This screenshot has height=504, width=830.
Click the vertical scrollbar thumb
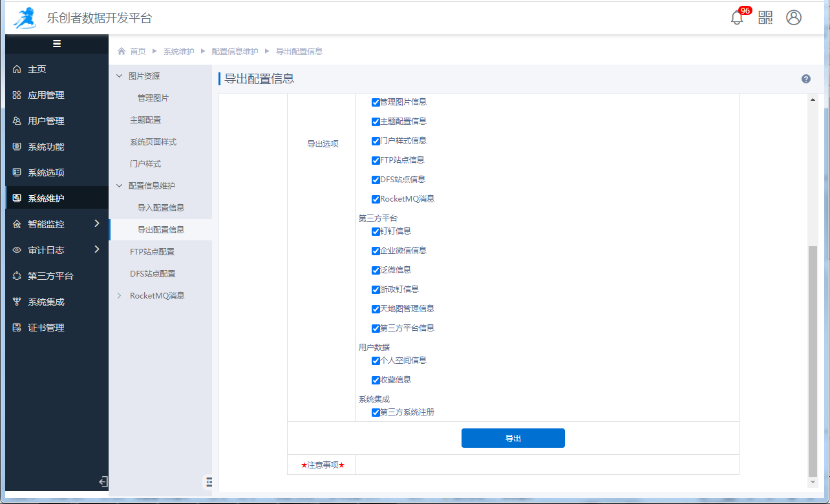click(813, 361)
